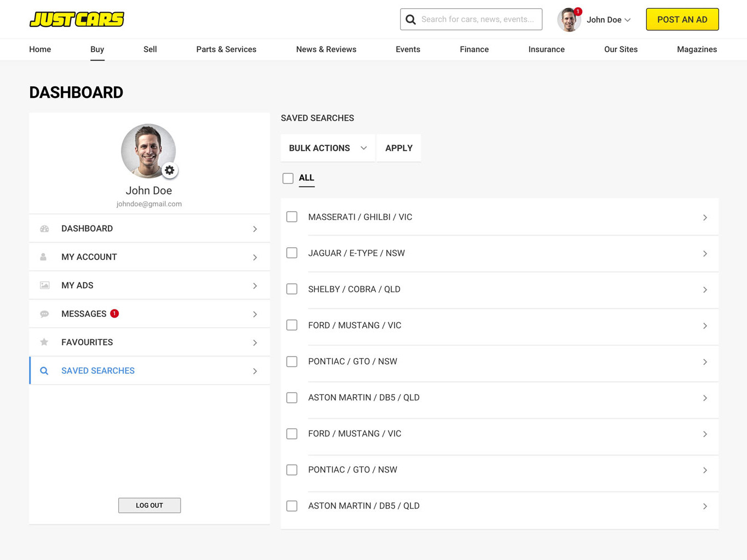
Task: Tick checkbox for first Ford / Mustang / VIC
Action: pyautogui.click(x=292, y=325)
